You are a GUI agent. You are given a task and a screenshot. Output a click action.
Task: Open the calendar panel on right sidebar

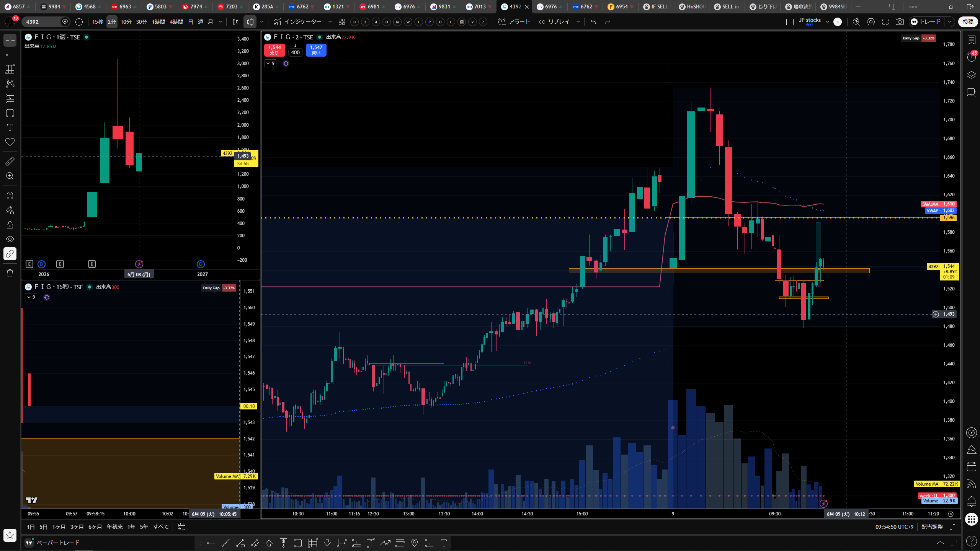[972, 466]
